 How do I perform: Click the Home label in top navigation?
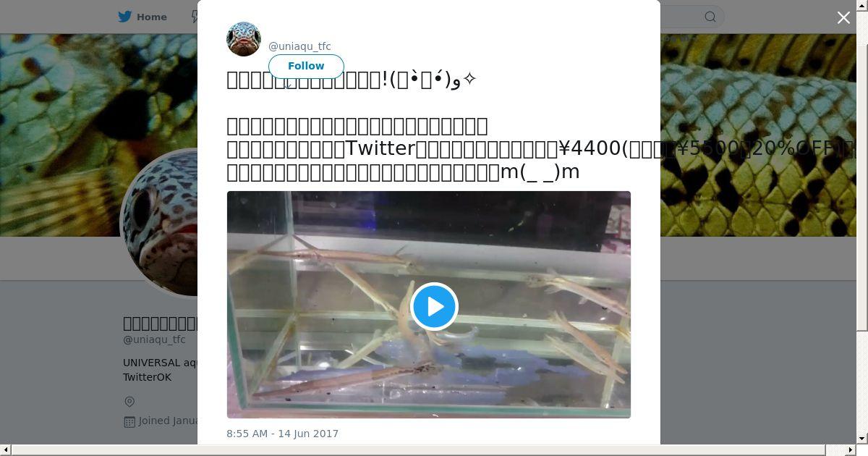click(x=152, y=17)
